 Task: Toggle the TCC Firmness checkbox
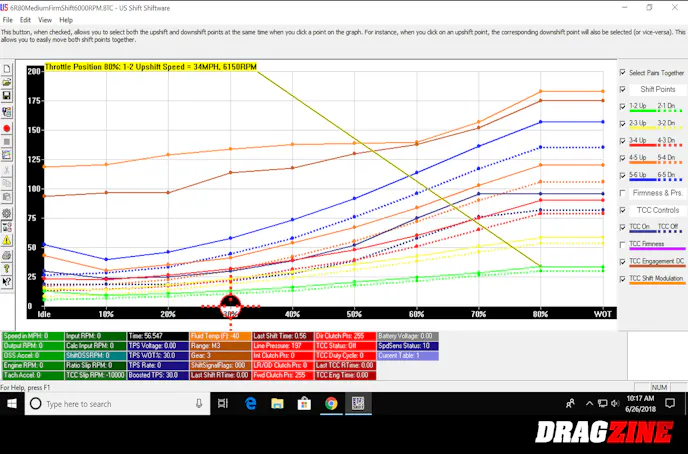pos(622,243)
